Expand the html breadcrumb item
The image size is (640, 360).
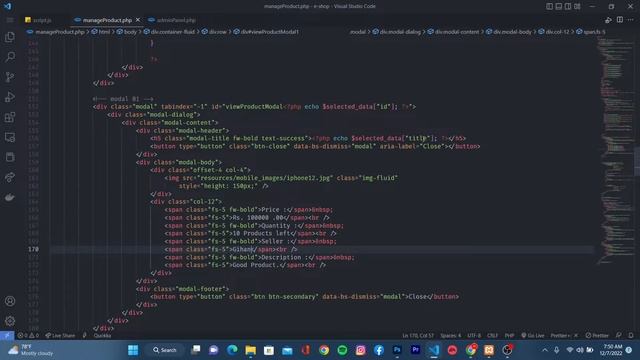pos(101,32)
